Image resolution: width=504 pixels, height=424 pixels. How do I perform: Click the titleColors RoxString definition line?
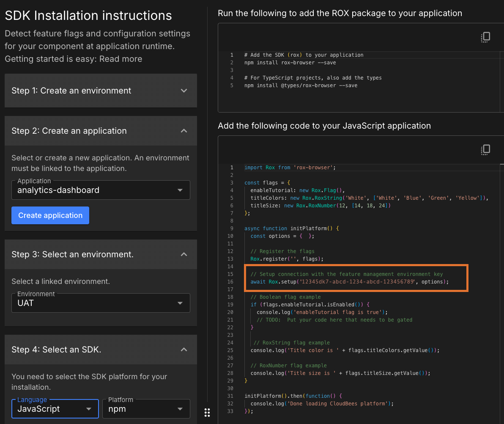369,198
